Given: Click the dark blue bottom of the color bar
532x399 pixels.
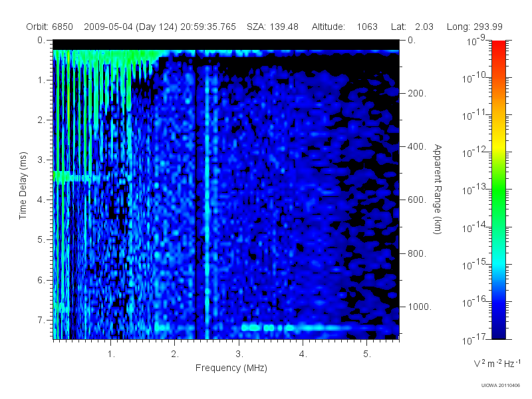Looking at the screenshot, I should pos(498,331).
